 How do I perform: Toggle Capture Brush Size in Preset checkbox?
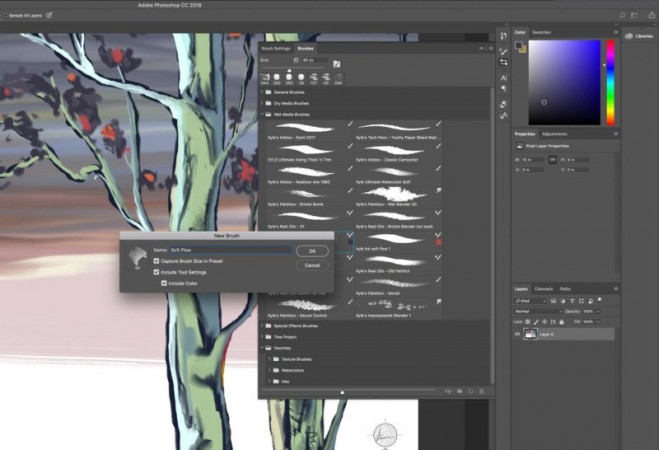pyautogui.click(x=156, y=261)
